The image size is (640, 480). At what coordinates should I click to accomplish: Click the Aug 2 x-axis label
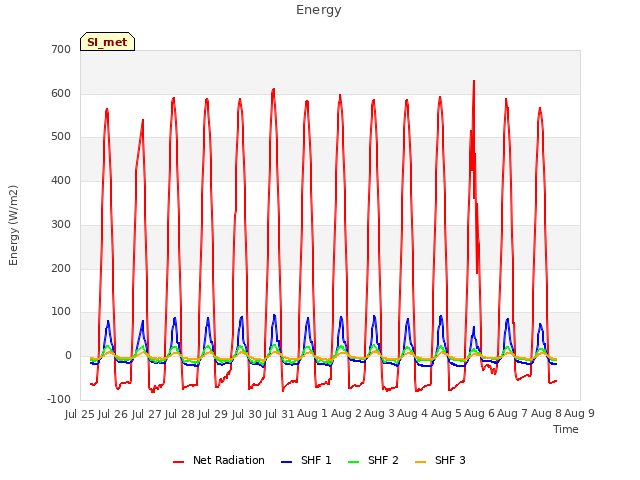[x=346, y=413]
